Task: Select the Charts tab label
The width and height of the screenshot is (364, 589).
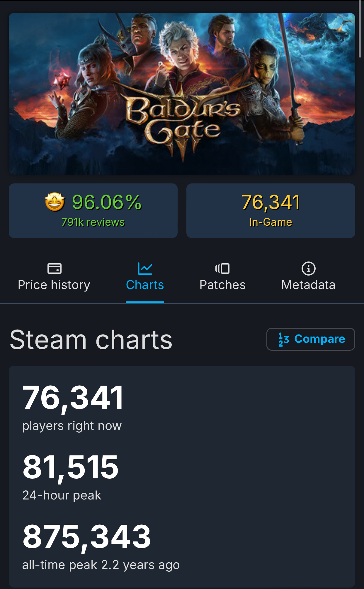Action: coord(145,285)
